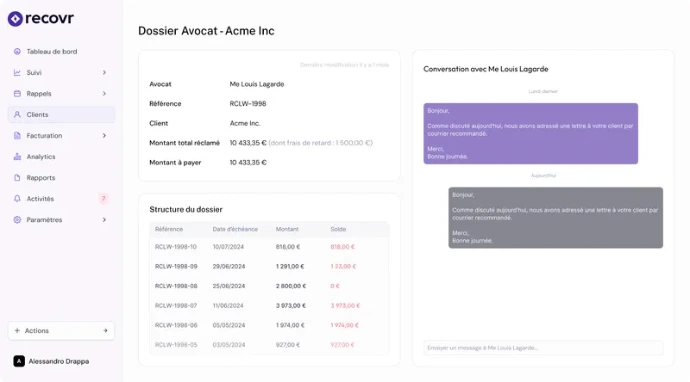Viewport: 690px width, 382px height.
Task: Click due date 10/07/2024
Action: coord(228,247)
